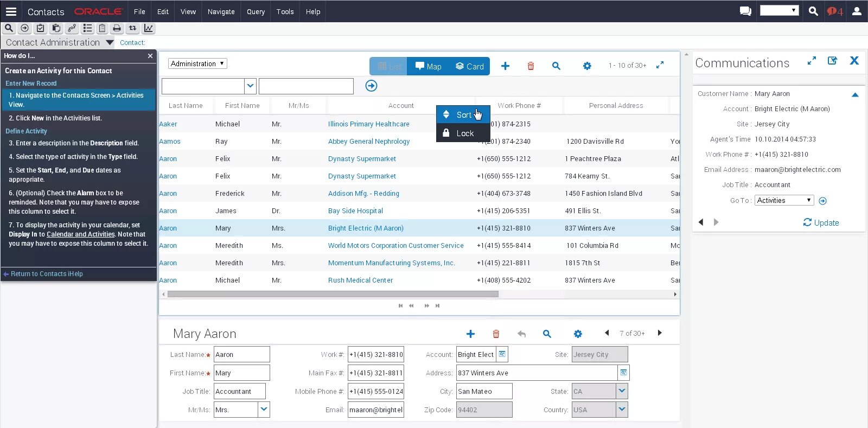Screen dimensions: 868x428
Task: Click the line chart toolbar icon
Action: point(148,28)
